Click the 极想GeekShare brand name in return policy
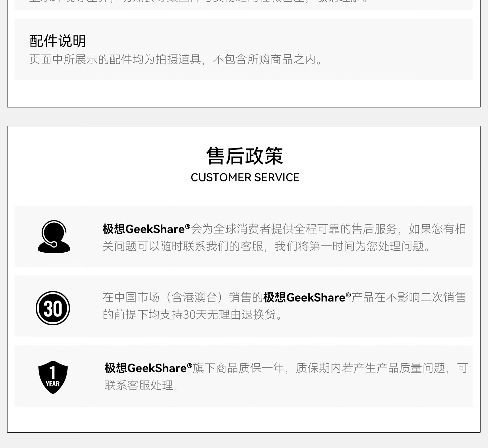Viewport: 488px width, 448px height. 304,297
